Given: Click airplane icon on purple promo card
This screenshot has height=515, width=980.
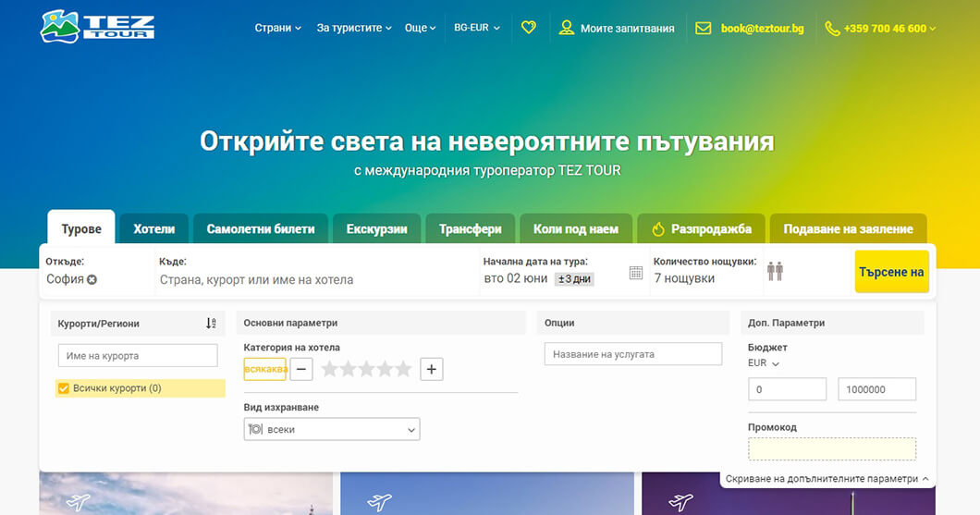Looking at the screenshot, I should 680,502.
